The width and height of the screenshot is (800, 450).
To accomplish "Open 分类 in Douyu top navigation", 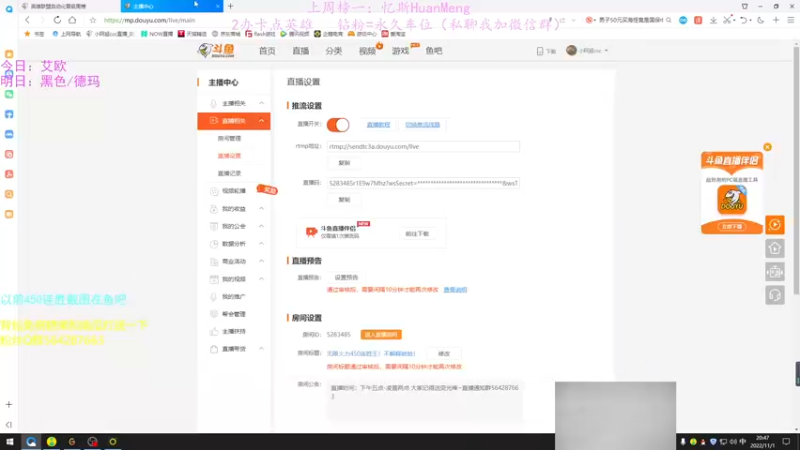I will (334, 51).
